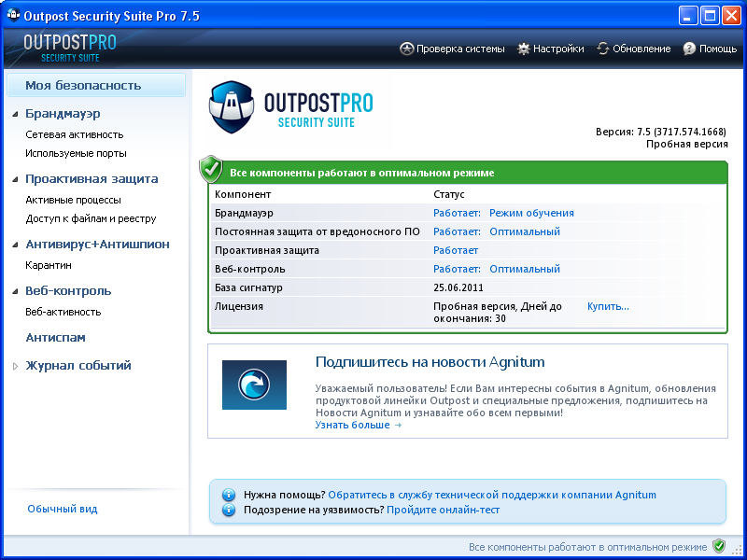The height and width of the screenshot is (560, 747).
Task: Collapse the Антивирус+Антишпион section arrow
Action: pos(15,245)
